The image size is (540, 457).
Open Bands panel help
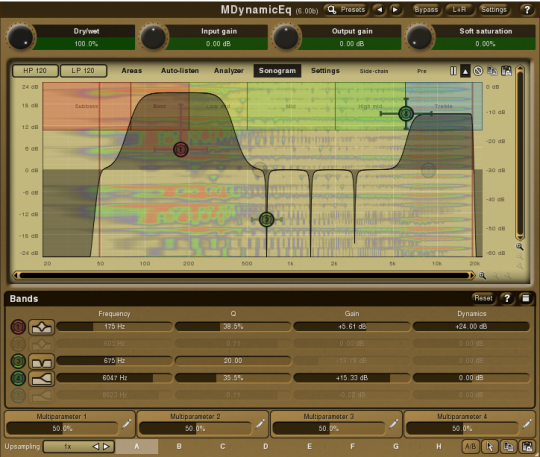507,298
